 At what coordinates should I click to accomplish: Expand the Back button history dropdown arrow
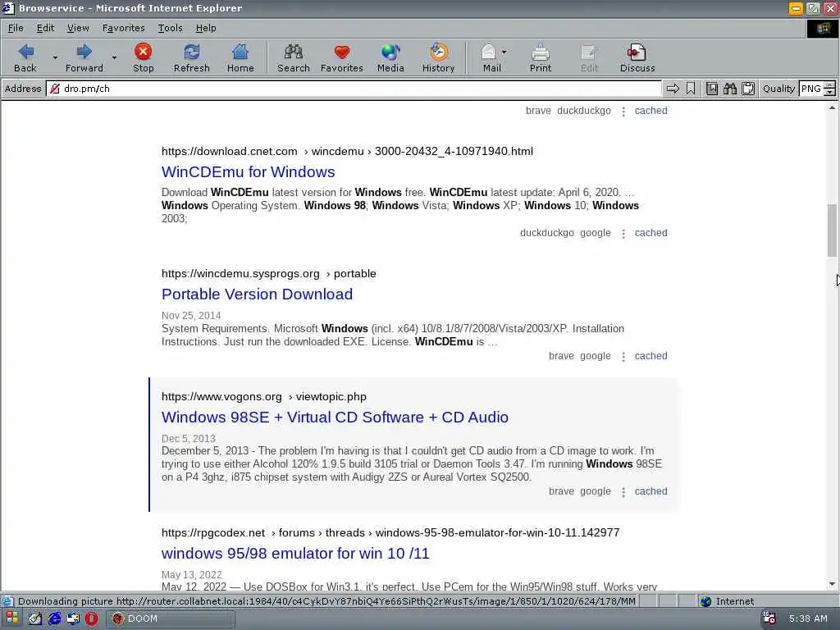click(55, 57)
